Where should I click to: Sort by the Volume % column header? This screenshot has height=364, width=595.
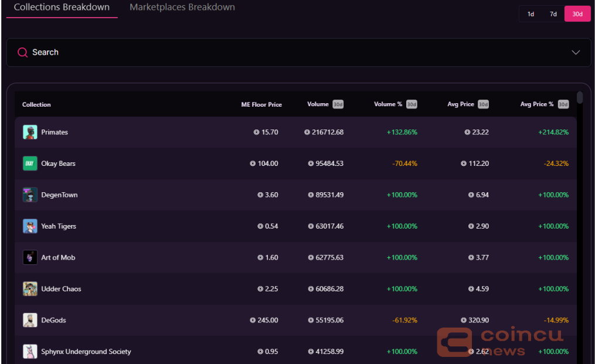pos(388,104)
